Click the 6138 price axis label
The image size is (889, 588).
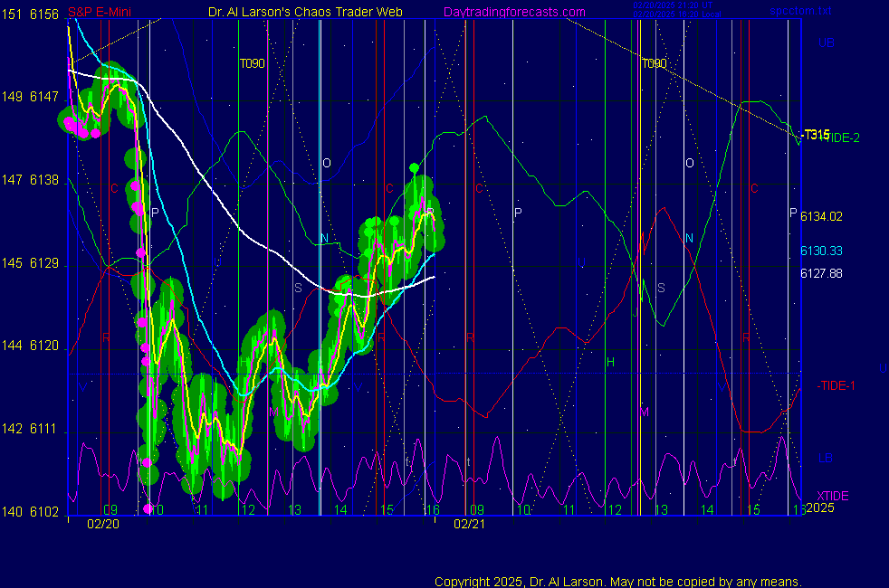(x=44, y=180)
